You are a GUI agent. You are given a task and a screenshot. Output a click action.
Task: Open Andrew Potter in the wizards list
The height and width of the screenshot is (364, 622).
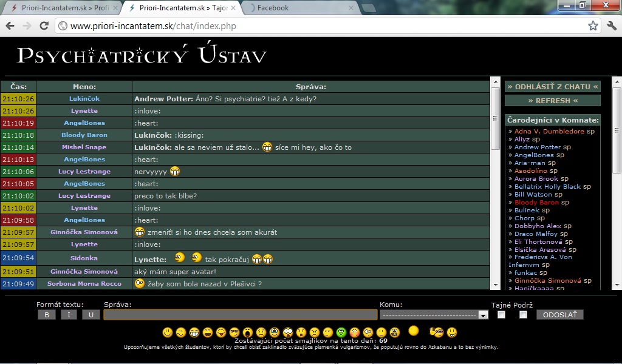pyautogui.click(x=537, y=147)
